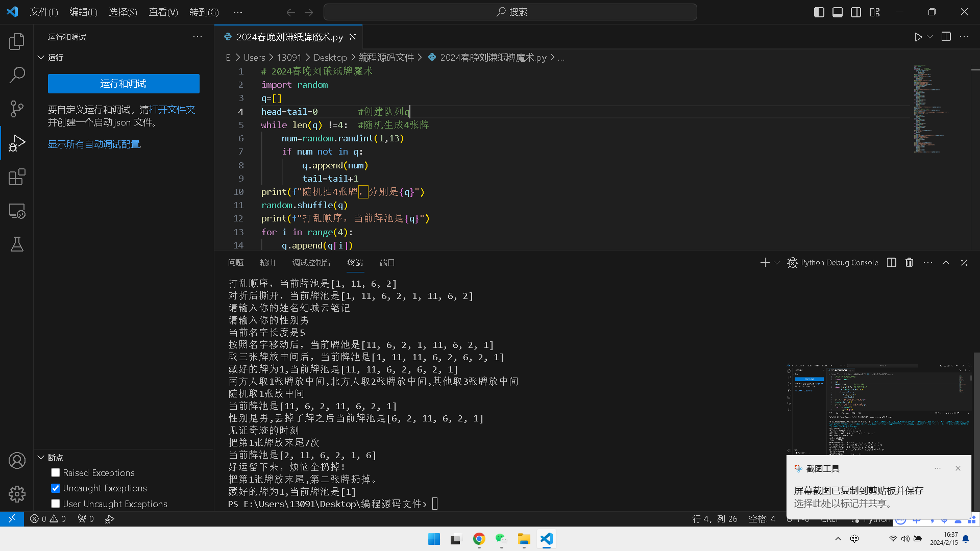The width and height of the screenshot is (980, 551).
Task: Expand the 断点 section in sidebar
Action: pos(42,458)
